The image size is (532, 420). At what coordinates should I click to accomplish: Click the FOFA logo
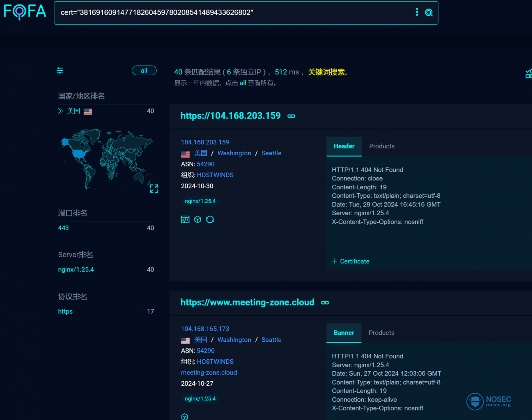(x=25, y=12)
